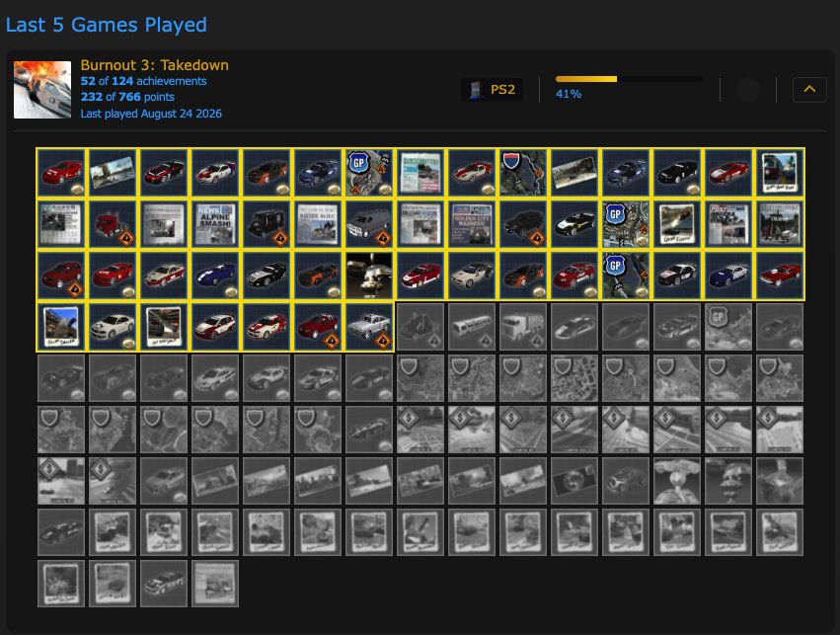
Task: Select the red semi-truck cab badge
Action: [x=113, y=224]
